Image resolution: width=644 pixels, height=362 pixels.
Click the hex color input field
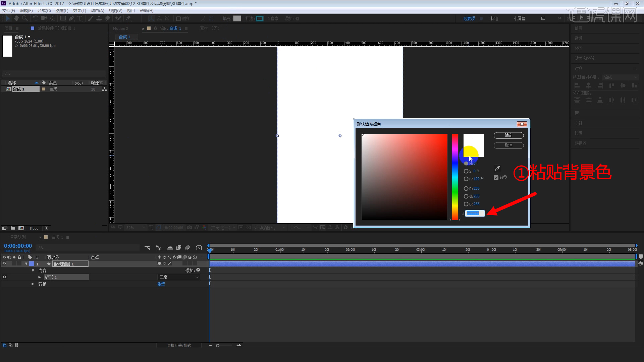pyautogui.click(x=475, y=213)
